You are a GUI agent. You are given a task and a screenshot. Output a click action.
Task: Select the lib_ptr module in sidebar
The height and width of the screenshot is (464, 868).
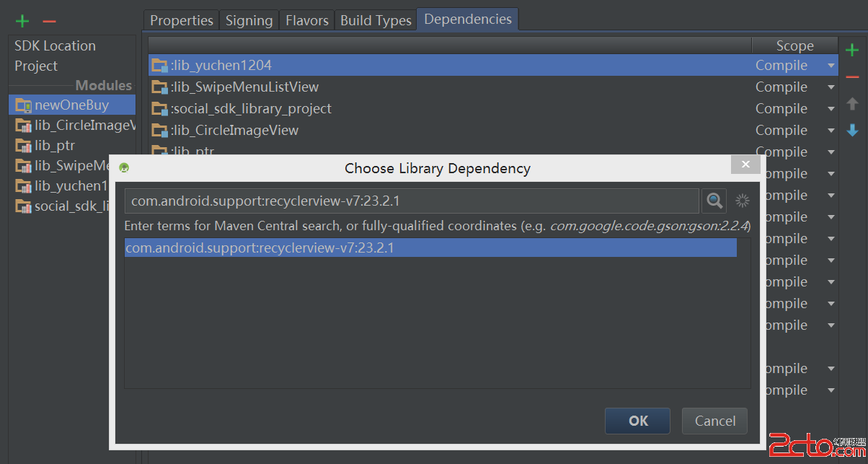(55, 145)
